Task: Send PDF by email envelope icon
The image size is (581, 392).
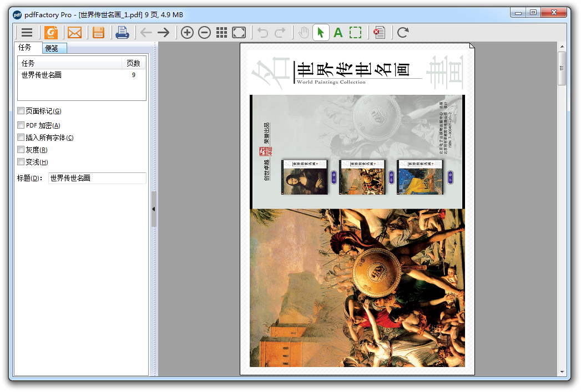Action: 74,33
